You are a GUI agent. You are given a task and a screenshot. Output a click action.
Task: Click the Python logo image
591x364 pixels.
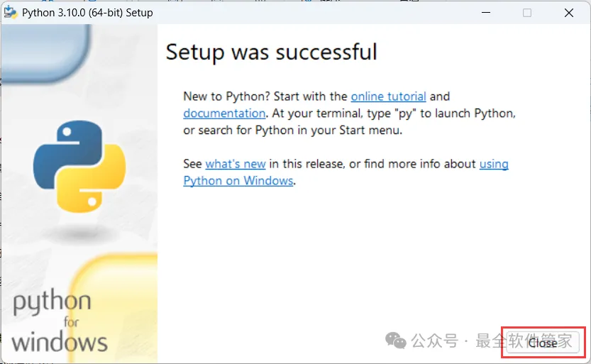point(79,166)
